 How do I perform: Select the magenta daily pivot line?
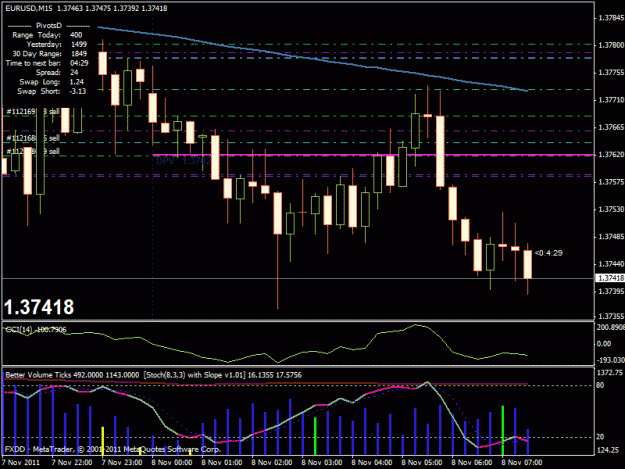coord(373,155)
